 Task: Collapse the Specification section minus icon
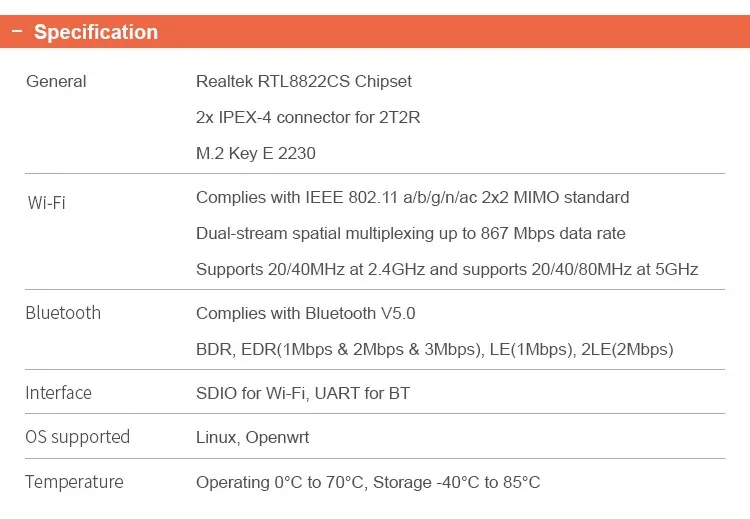click(17, 32)
